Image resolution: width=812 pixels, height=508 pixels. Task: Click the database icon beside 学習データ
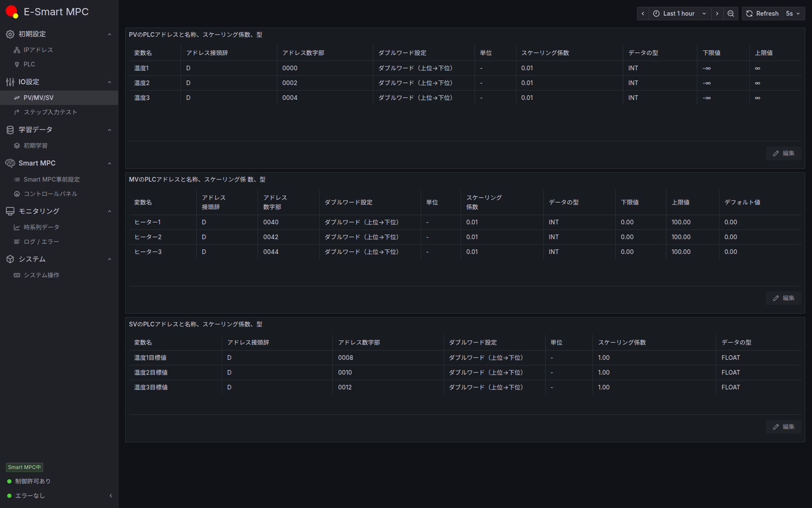[10, 130]
